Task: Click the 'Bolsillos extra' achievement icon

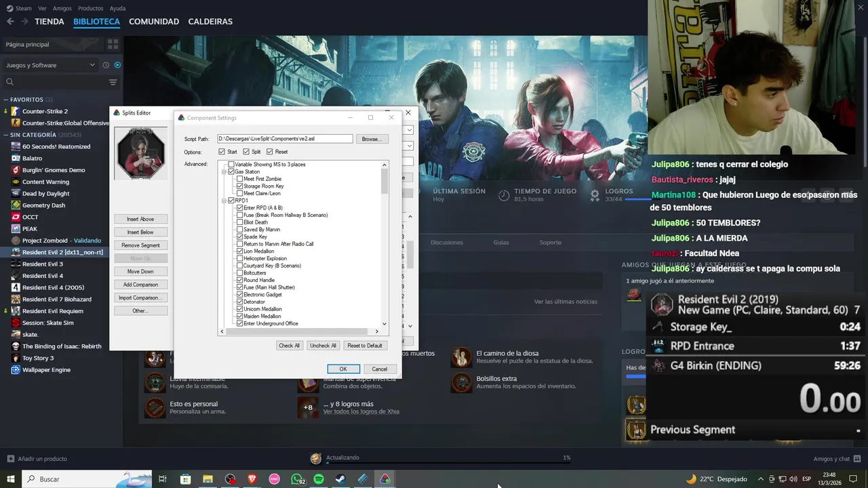Action: pos(461,382)
